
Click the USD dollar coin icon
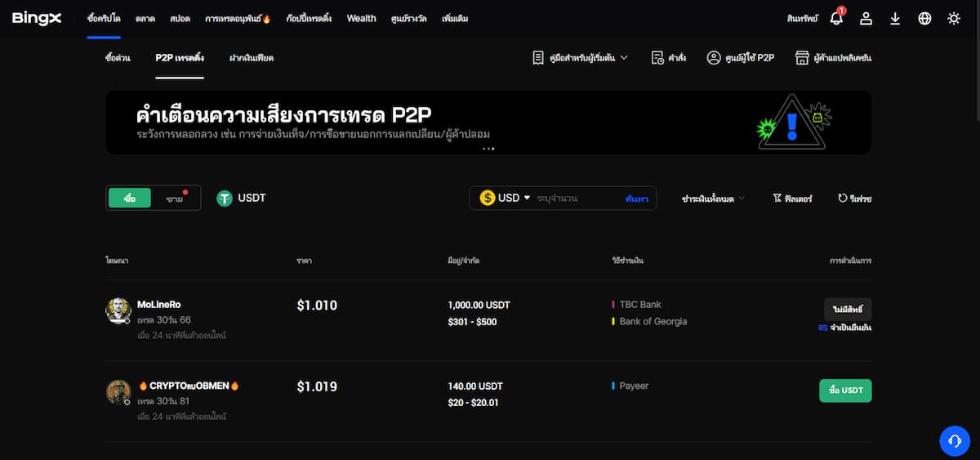click(x=488, y=198)
